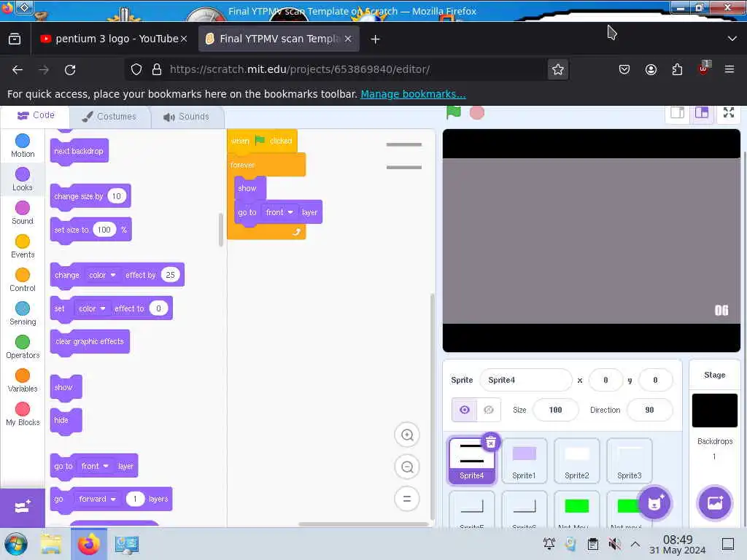Edit the sprite x position field
The width and height of the screenshot is (747, 560).
[x=605, y=380]
